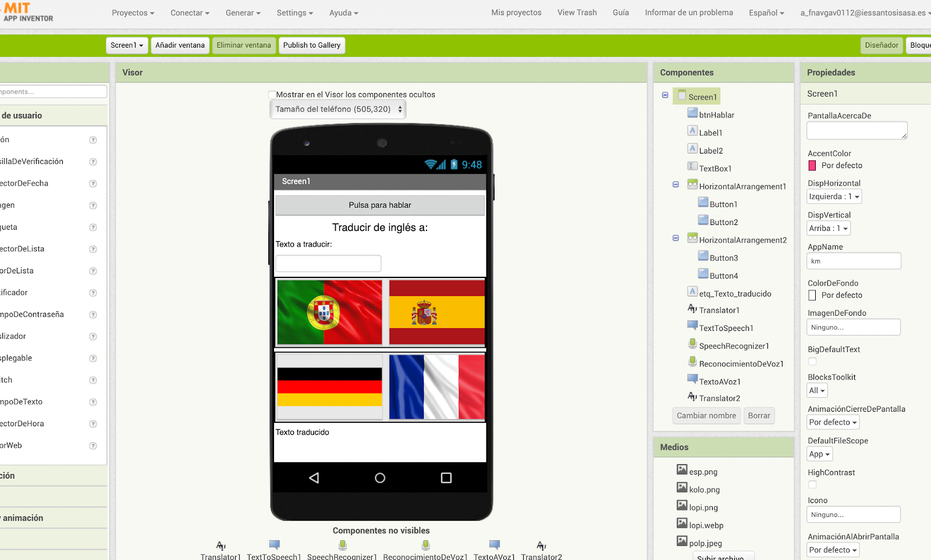
Task: Click Publish to Gallery button
Action: (312, 45)
